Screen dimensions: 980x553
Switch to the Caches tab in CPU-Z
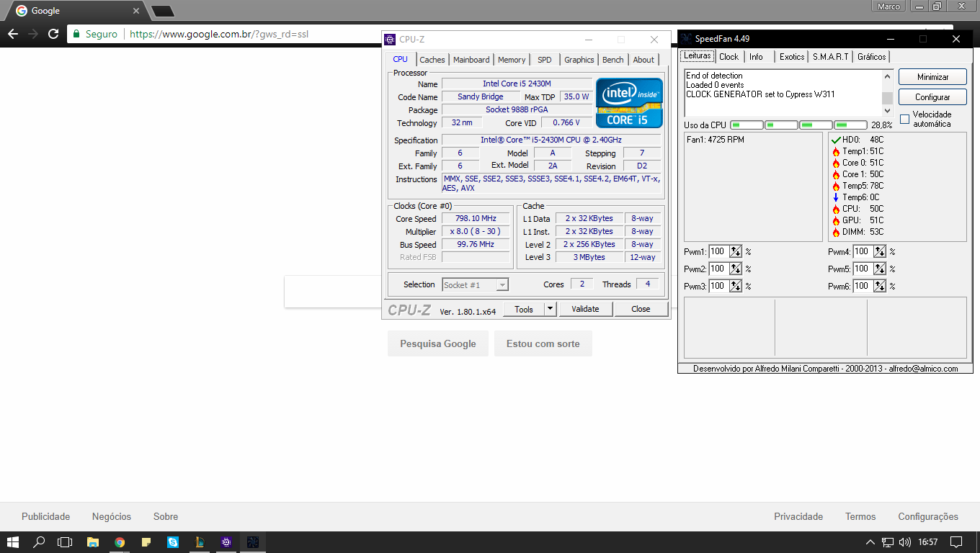[432, 60]
